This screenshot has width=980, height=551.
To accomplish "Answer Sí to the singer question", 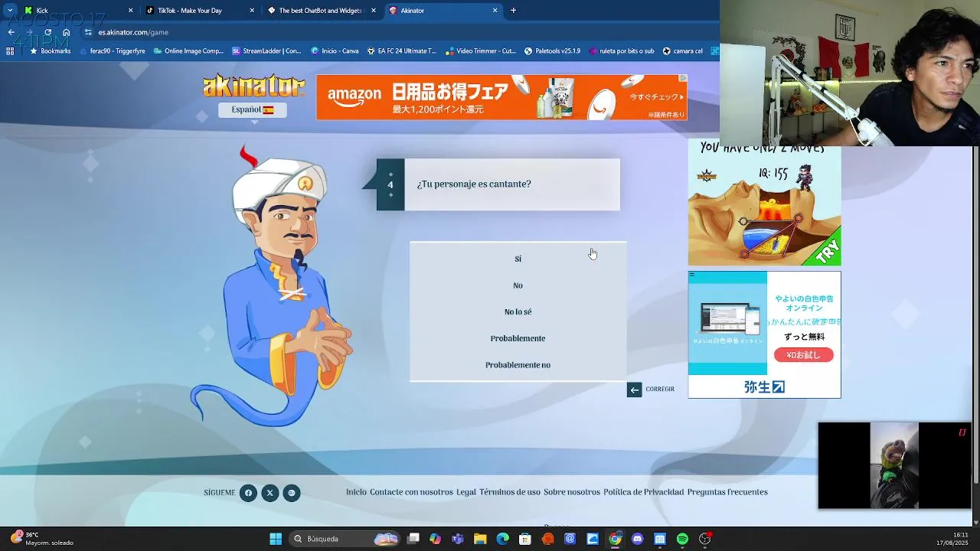I will point(518,259).
